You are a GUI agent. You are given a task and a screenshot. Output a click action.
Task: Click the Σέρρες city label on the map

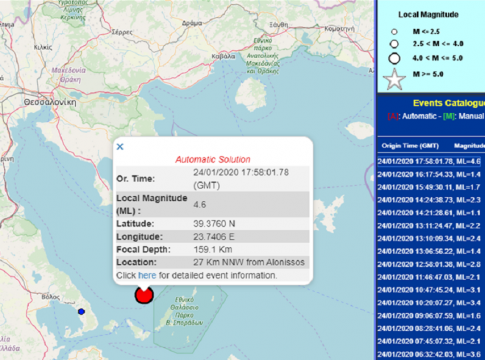pyautogui.click(x=122, y=32)
